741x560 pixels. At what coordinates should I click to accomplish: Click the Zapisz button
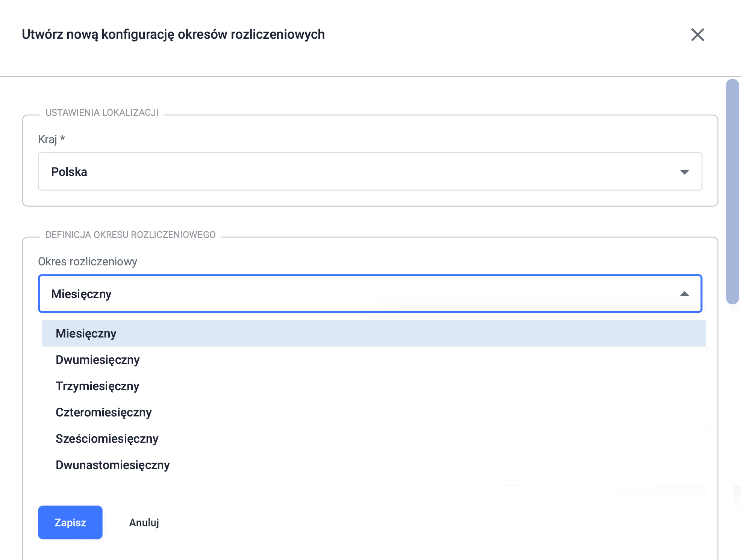70,522
